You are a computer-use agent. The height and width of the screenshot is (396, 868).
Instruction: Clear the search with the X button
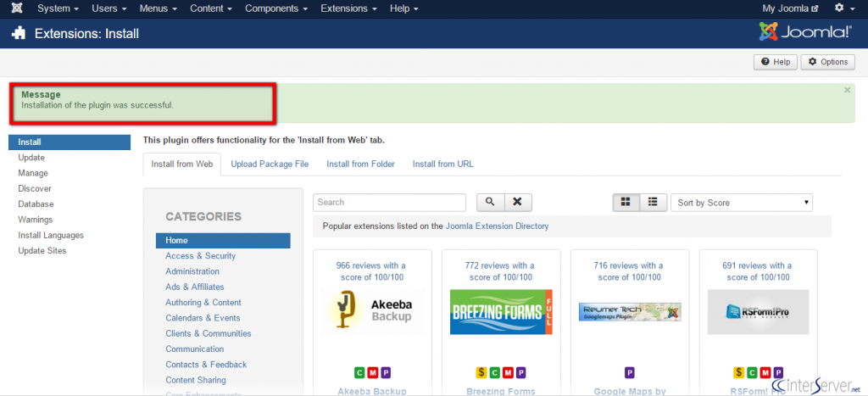(x=518, y=202)
